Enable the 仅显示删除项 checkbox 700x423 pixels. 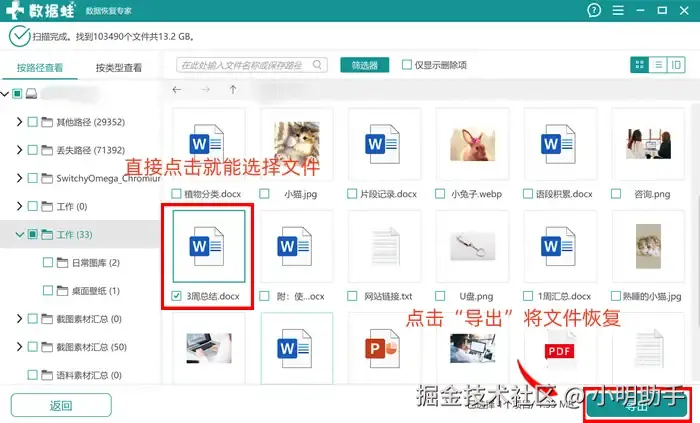point(407,65)
